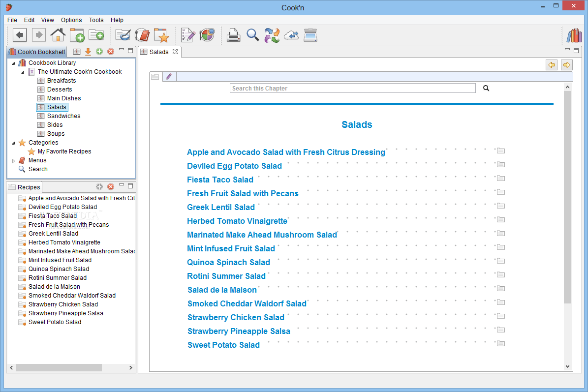Collapse the Categories tree node

pyautogui.click(x=13, y=143)
